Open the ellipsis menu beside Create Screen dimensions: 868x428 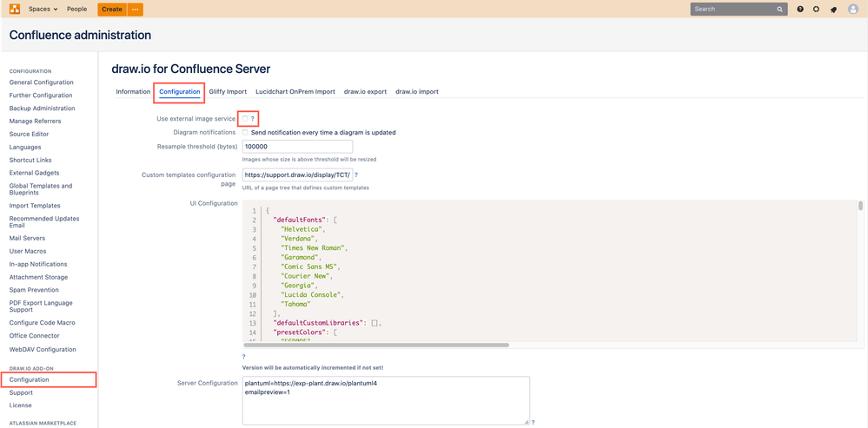(x=135, y=9)
